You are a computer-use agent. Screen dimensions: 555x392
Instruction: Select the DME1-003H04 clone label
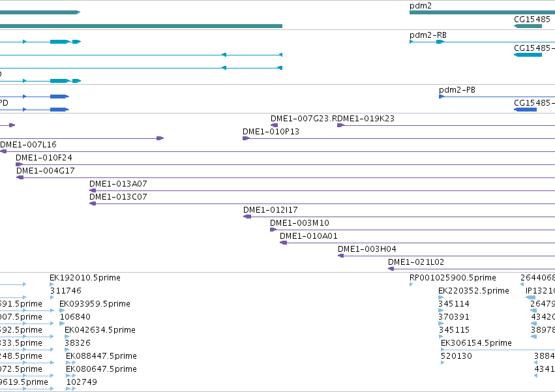(367, 249)
